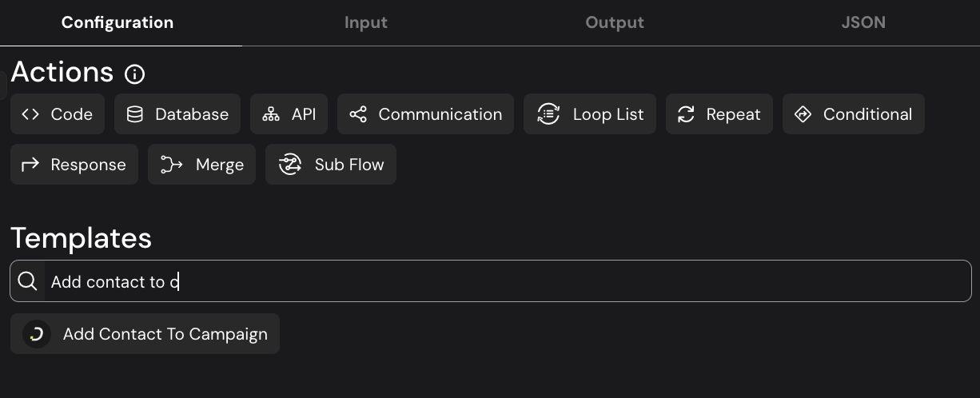Click the Merge branches icon
This screenshot has width=980, height=398.
[171, 165]
